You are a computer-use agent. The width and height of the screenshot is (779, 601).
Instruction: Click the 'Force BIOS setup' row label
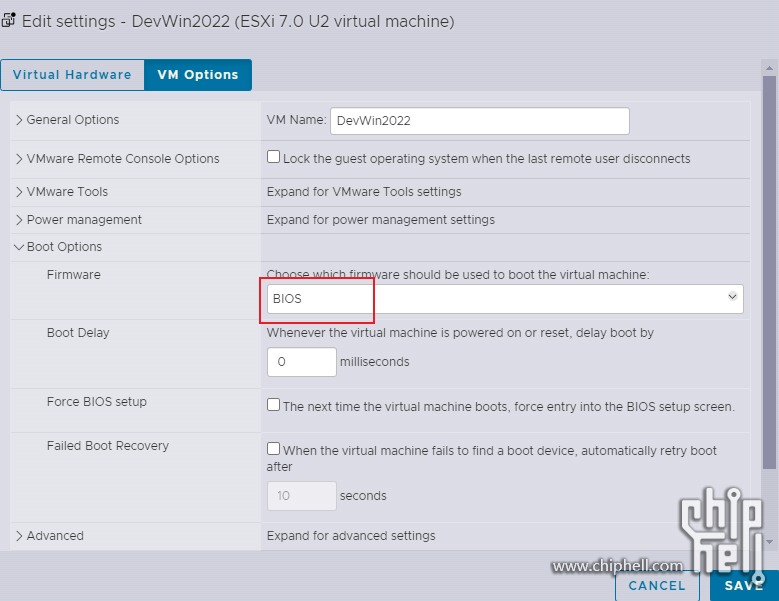(97, 402)
